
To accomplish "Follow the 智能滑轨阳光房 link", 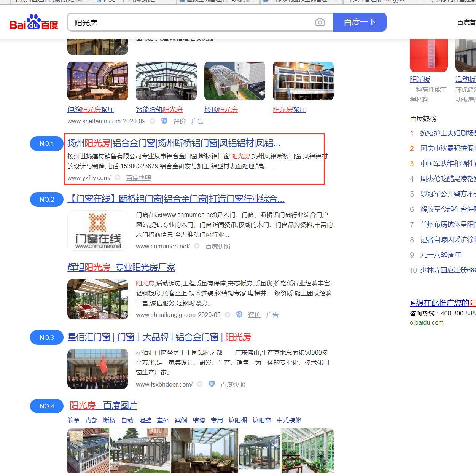I will (x=159, y=110).
